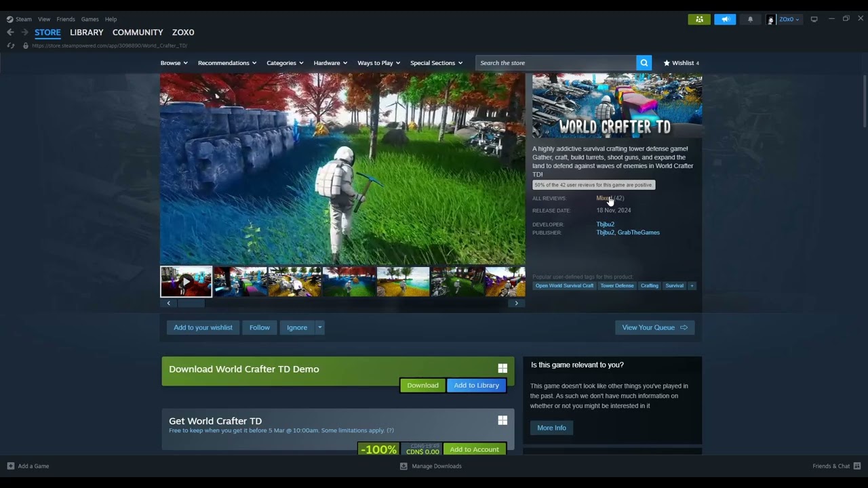This screenshot has height=488, width=868.
Task: Open the ZOXO profile tab
Action: coord(183,32)
